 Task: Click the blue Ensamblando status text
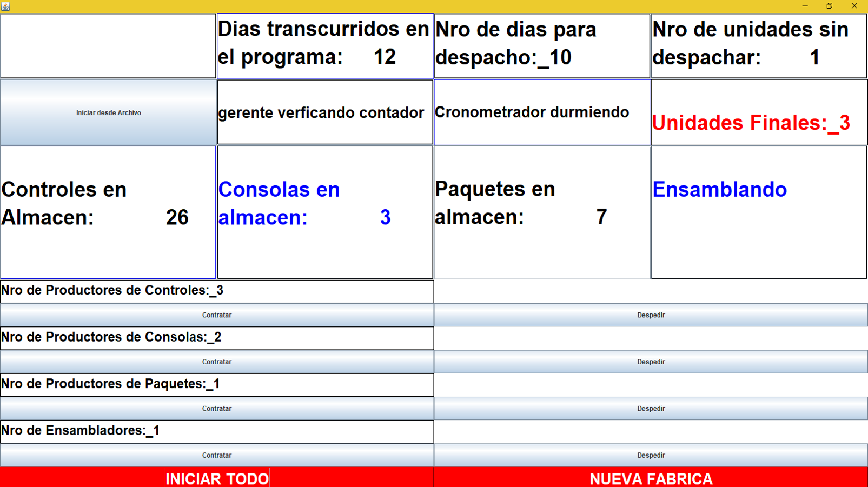click(719, 190)
